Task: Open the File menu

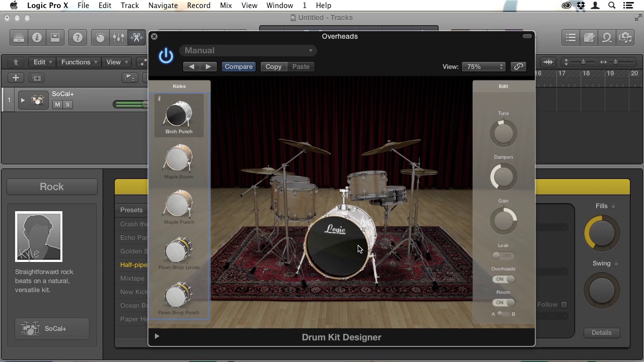Action: click(83, 6)
